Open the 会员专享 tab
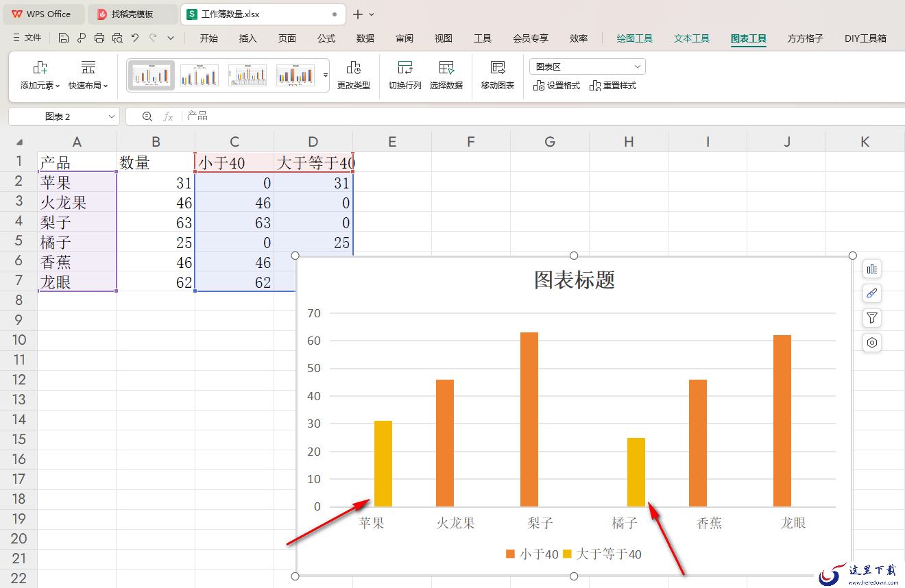The height and width of the screenshot is (588, 905). click(531, 38)
